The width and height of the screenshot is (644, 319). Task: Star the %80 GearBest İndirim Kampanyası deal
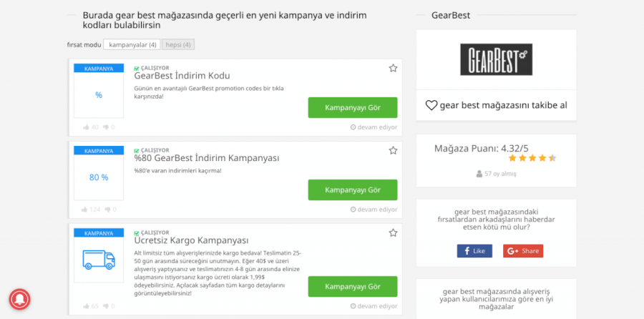coord(393,151)
